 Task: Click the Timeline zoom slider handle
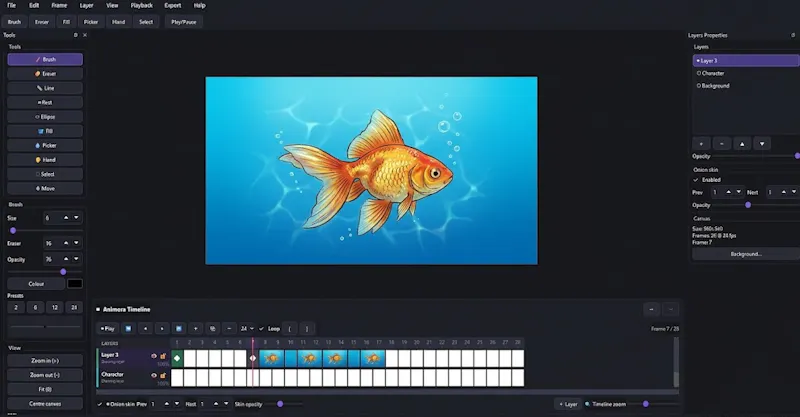[645, 404]
